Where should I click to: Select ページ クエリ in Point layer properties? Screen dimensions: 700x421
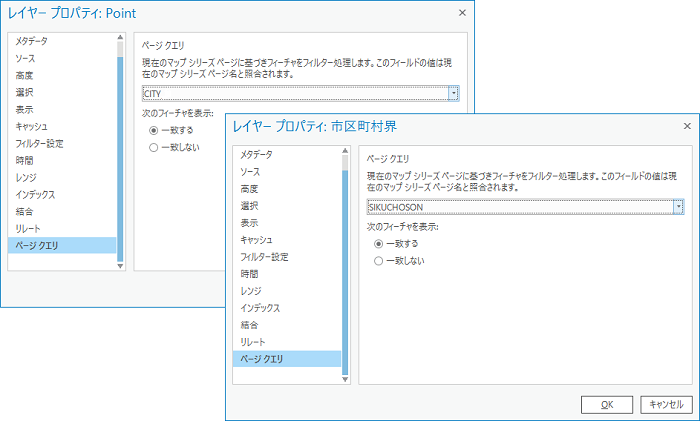click(62, 245)
